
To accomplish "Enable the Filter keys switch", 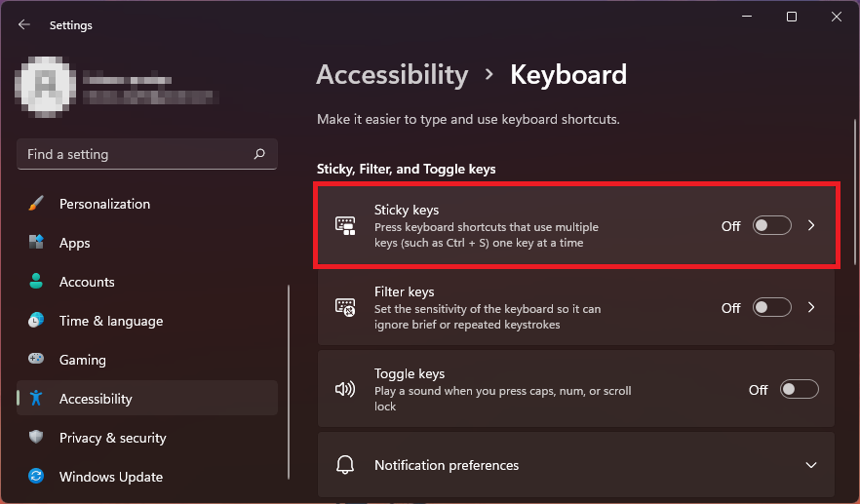I will coord(771,307).
